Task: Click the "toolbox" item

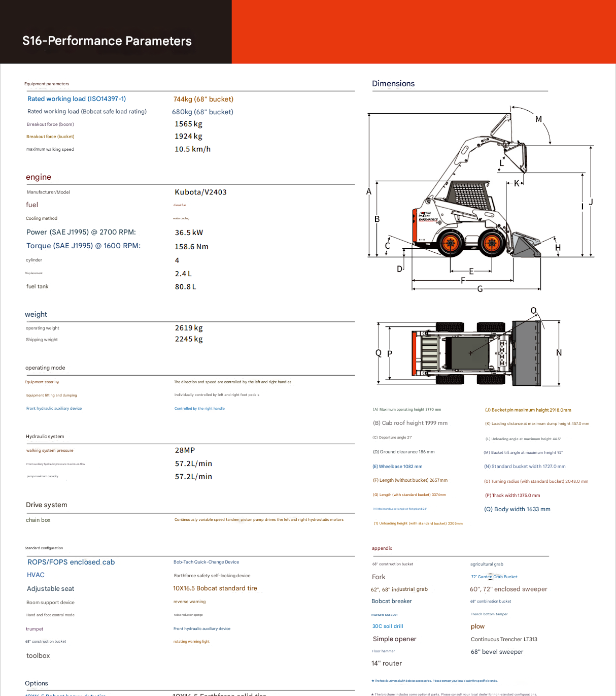Action: (38, 655)
